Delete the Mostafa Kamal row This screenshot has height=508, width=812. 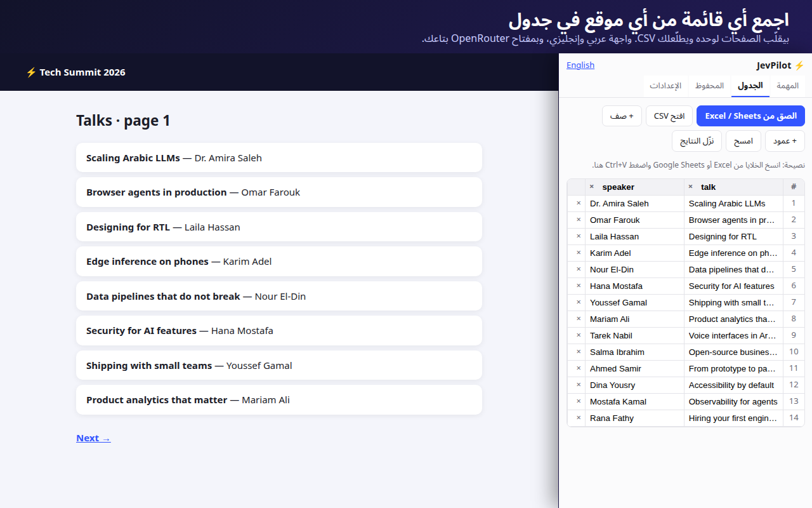pyautogui.click(x=579, y=401)
